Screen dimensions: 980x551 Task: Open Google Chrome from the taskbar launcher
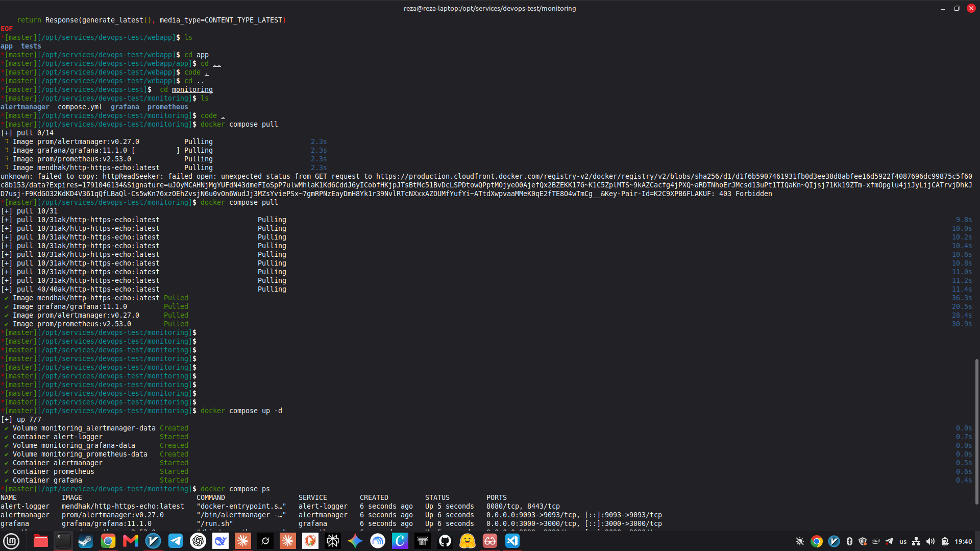coord(108,541)
